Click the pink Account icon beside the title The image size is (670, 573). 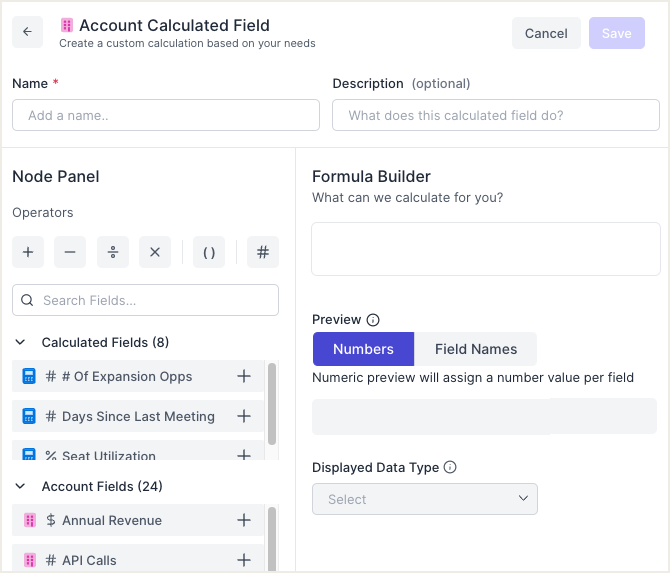pyautogui.click(x=67, y=25)
